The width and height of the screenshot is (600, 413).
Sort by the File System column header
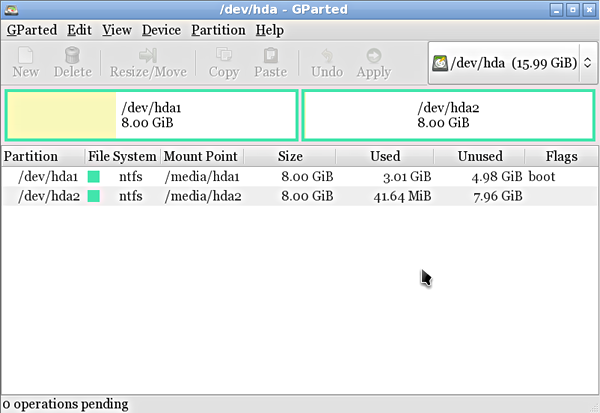click(x=122, y=156)
